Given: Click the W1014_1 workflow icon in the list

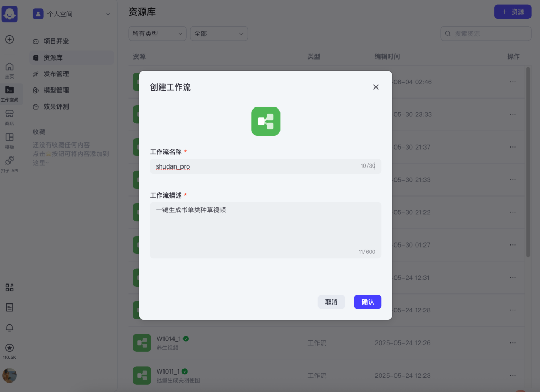Looking at the screenshot, I should [x=142, y=342].
